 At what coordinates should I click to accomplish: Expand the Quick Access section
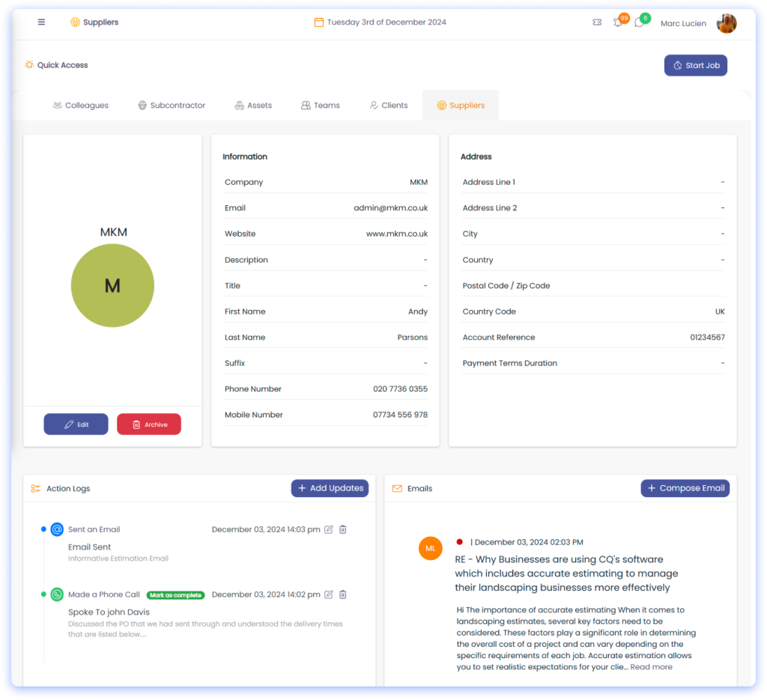pos(56,65)
